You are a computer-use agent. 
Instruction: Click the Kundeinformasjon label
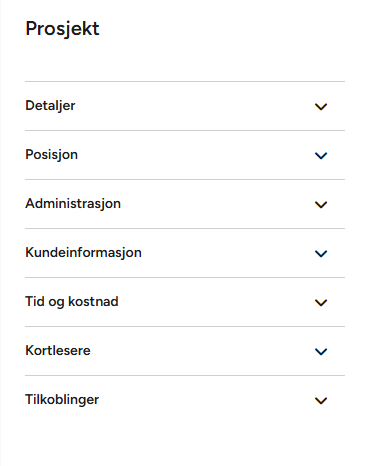coord(84,253)
